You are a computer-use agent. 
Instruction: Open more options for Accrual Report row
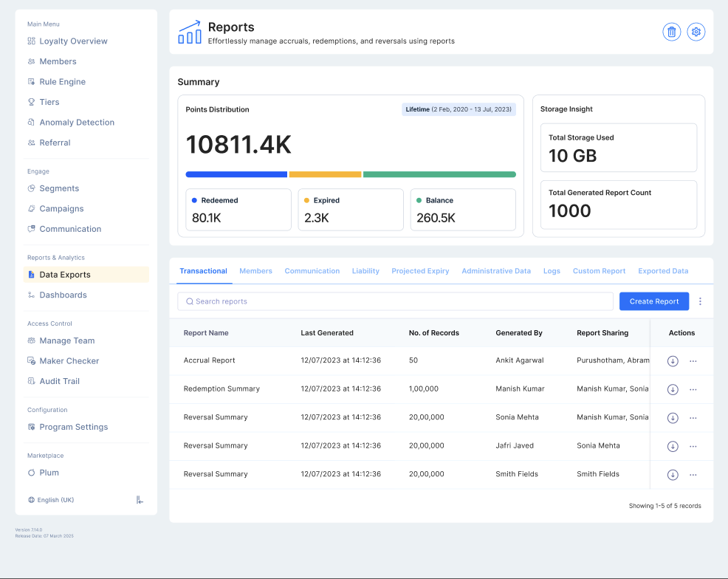coord(693,361)
